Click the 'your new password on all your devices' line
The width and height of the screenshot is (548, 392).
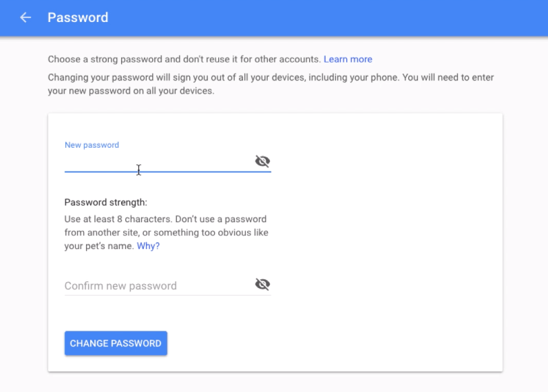(x=131, y=91)
